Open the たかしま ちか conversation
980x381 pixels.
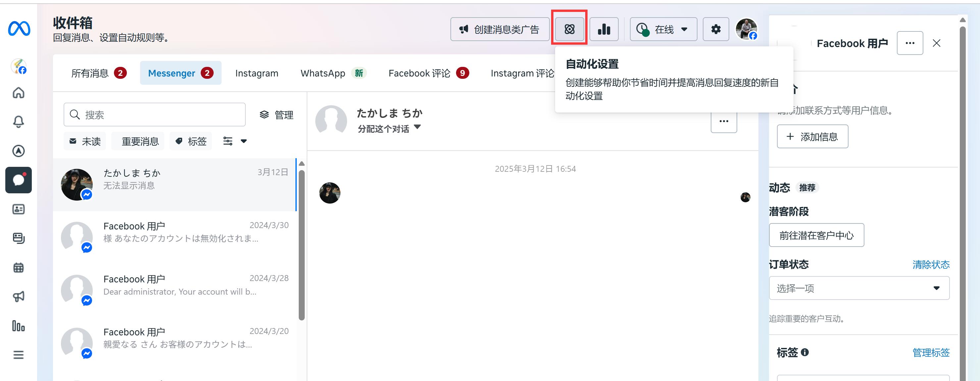point(174,184)
